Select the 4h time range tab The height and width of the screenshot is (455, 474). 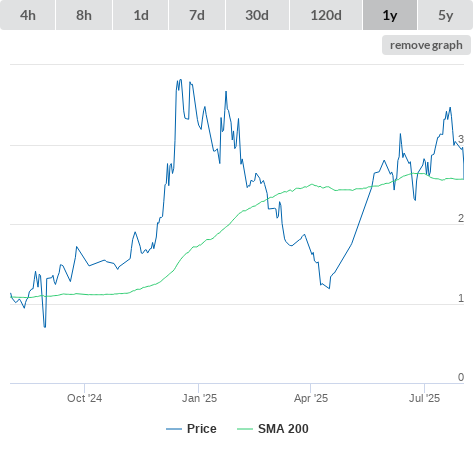coord(27,15)
